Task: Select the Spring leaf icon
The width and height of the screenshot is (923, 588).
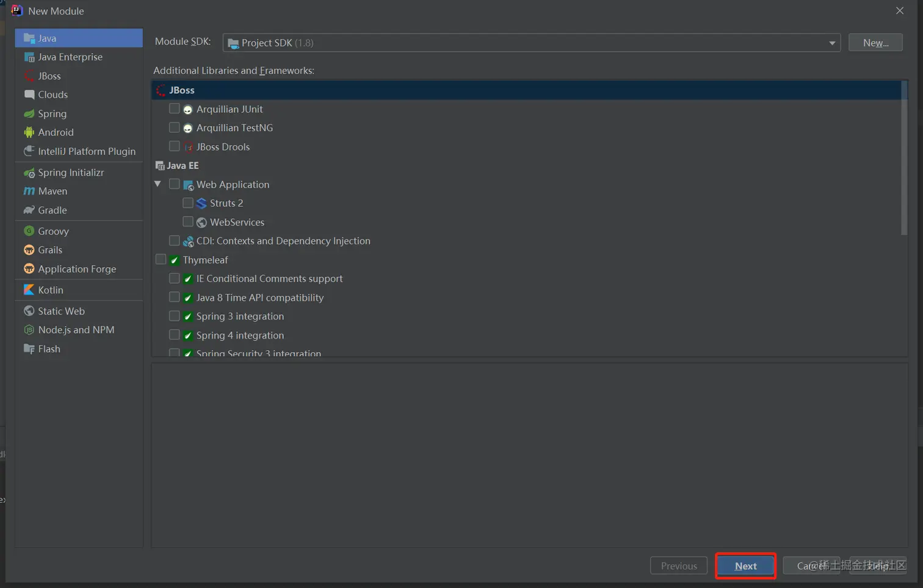Action: pyautogui.click(x=29, y=113)
